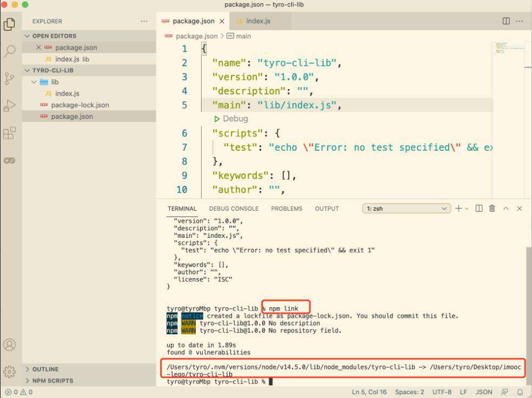This screenshot has height=398, width=532.
Task: Open index.js lib from Open Editors list
Action: click(x=89, y=59)
